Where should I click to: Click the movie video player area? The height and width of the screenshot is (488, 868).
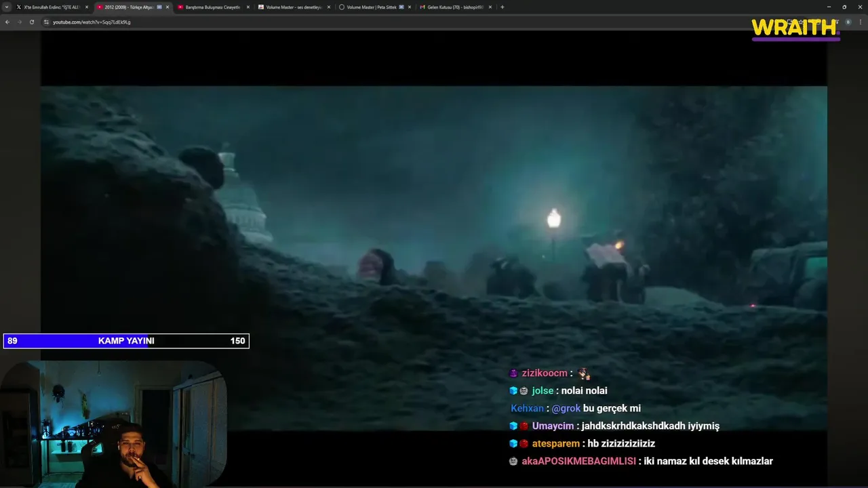tap(434, 258)
